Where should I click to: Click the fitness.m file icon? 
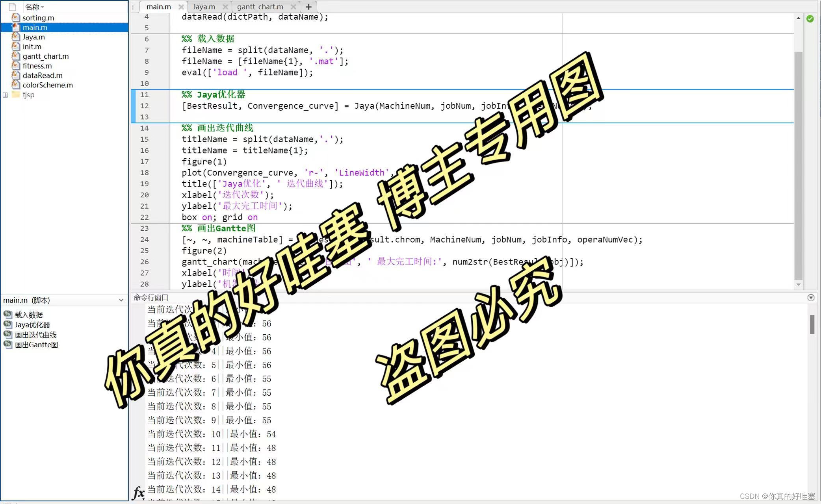click(16, 66)
